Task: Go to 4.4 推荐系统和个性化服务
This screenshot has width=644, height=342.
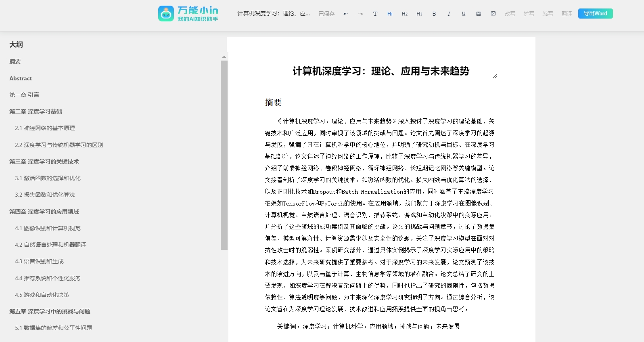Action: (48, 278)
